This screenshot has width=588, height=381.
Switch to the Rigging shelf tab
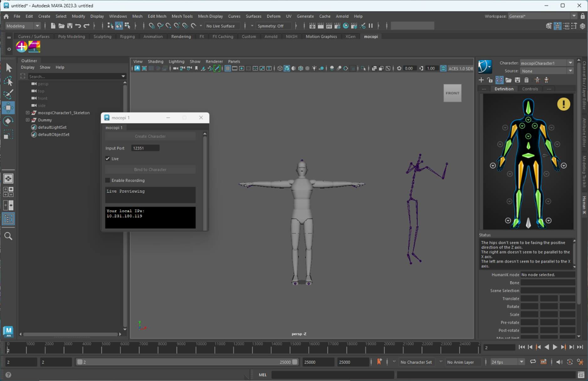click(127, 37)
